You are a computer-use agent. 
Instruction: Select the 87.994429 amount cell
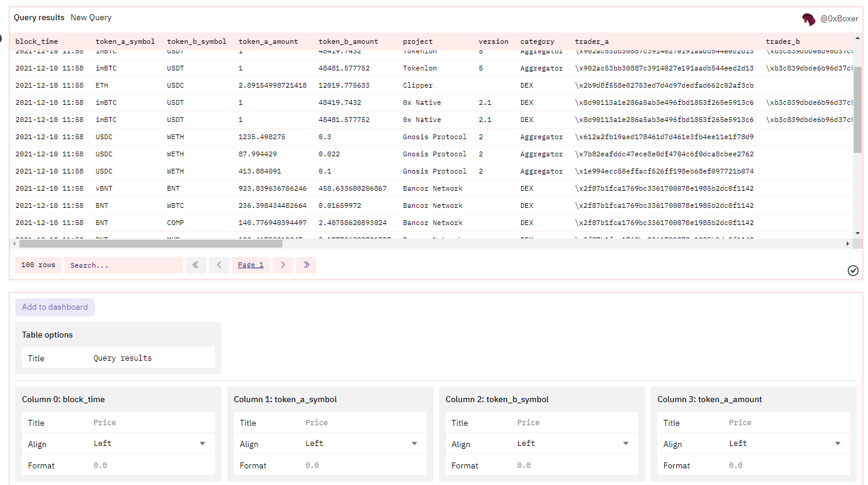tap(258, 154)
